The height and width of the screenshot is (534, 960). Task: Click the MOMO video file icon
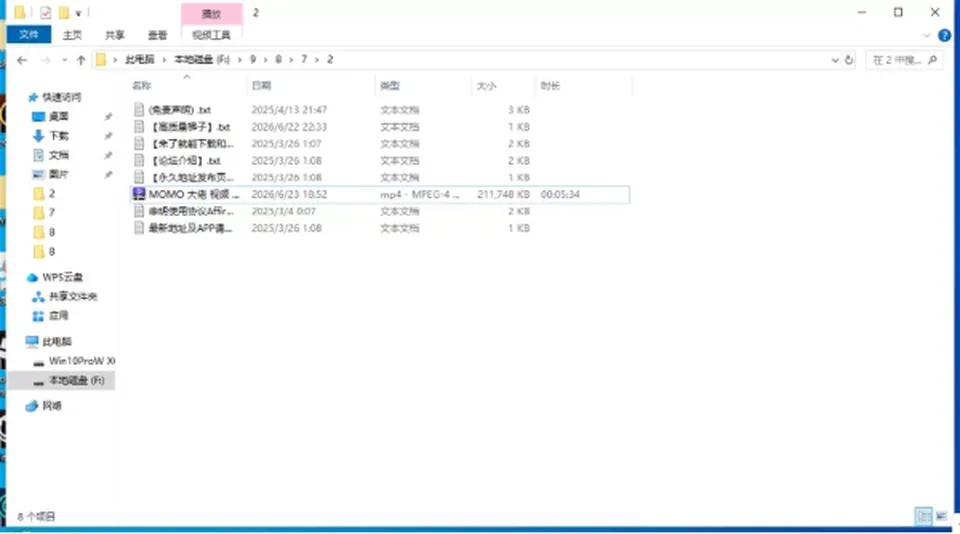[x=139, y=194]
